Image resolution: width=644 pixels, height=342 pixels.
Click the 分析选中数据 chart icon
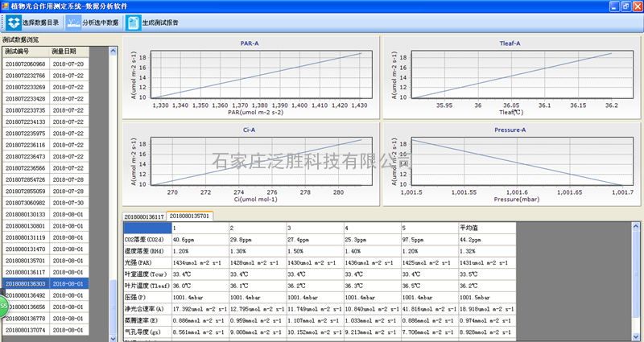[73, 23]
